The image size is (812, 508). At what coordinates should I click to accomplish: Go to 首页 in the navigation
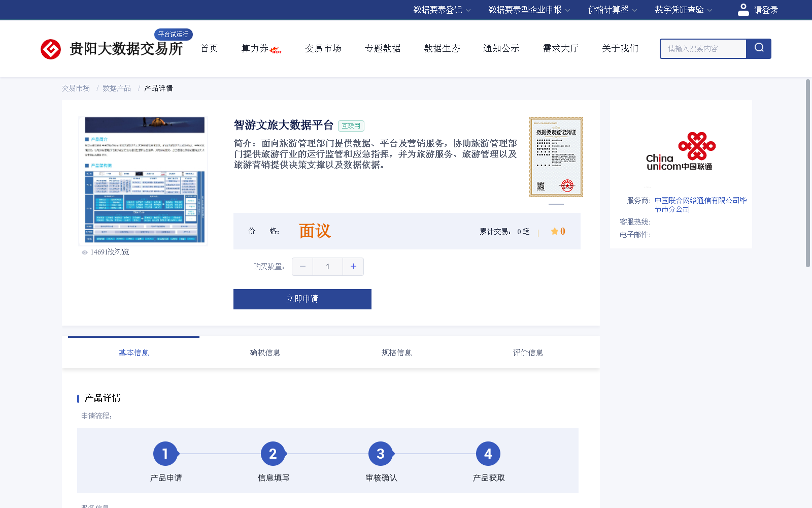coord(209,48)
